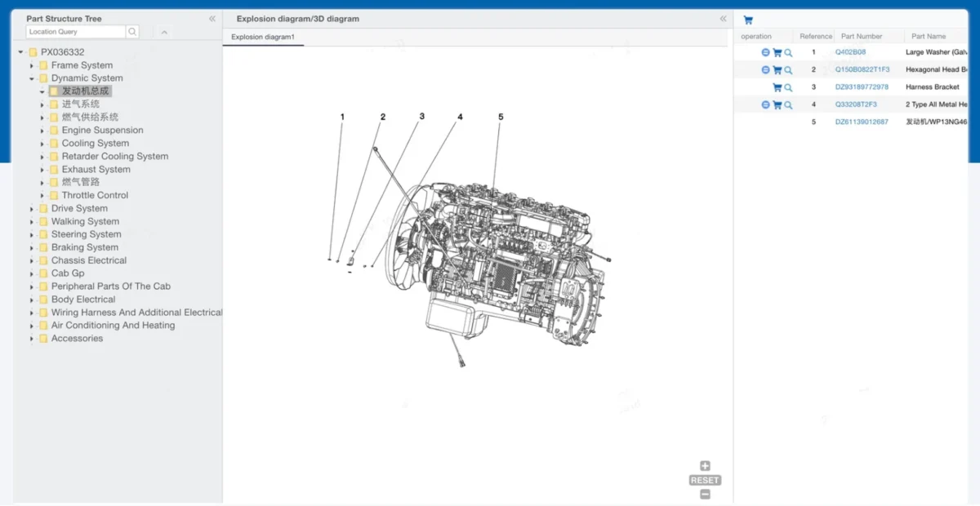Collapse the Part Structure Tree panel
Screen dimensions: 980x506
(x=212, y=19)
